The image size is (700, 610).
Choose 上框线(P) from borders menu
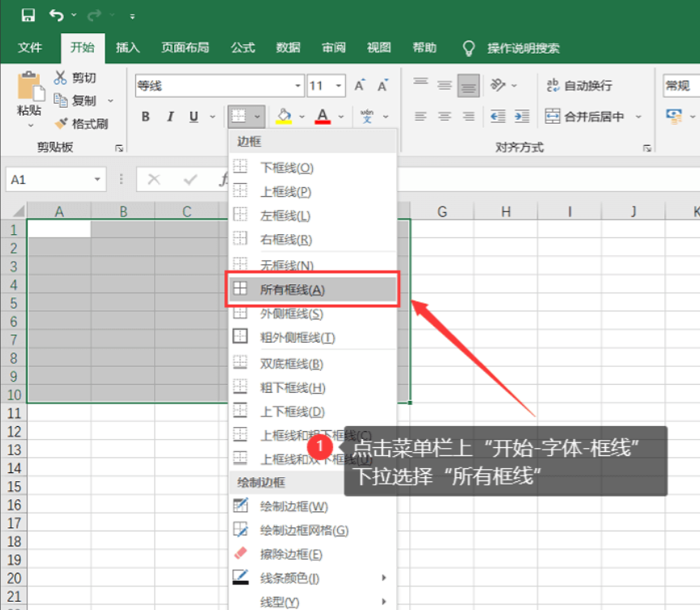pyautogui.click(x=313, y=192)
